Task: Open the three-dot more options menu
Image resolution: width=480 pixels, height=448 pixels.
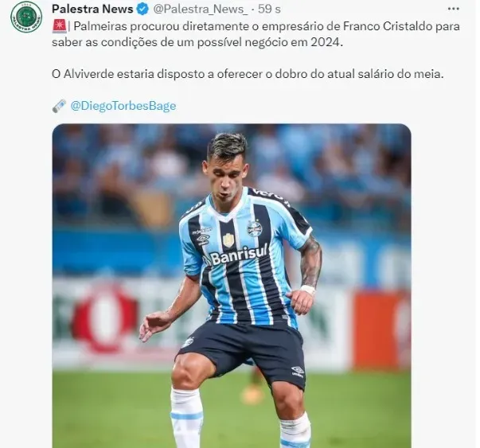Action: [453, 9]
